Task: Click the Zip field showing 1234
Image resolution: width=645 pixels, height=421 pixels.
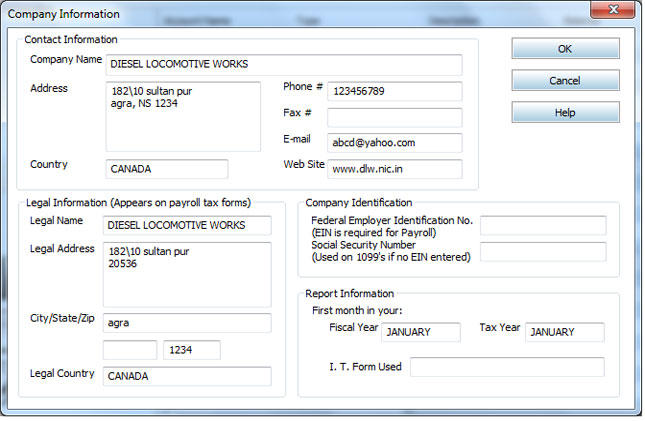Action: [192, 350]
